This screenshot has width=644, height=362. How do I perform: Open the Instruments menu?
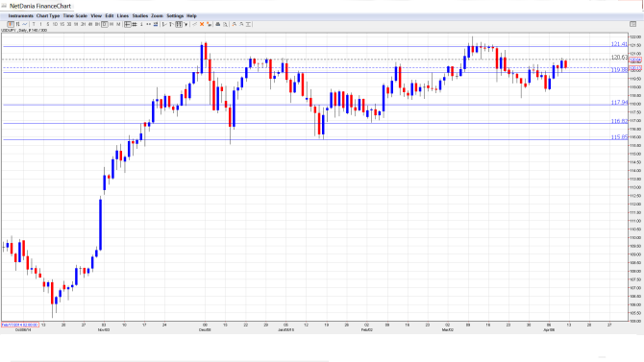pos(20,16)
